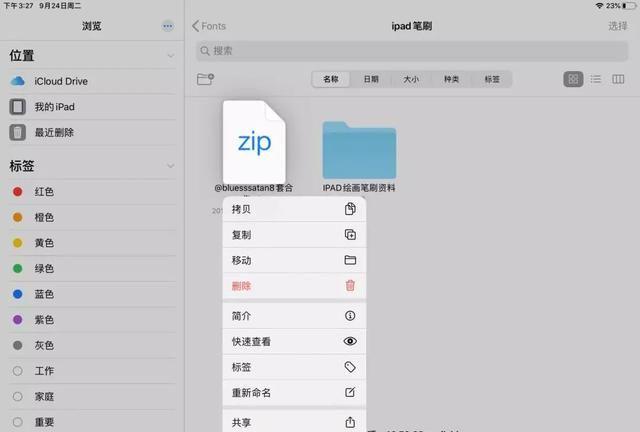Choose 移动 from context menu
Image resolution: width=640 pixels, height=432 pixels.
pos(294,260)
